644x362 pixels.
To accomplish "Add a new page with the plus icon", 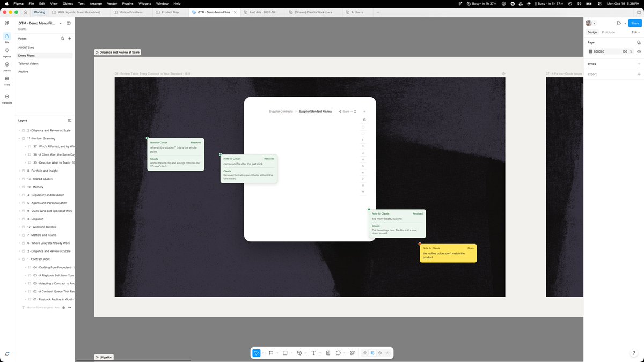I will coord(69,39).
